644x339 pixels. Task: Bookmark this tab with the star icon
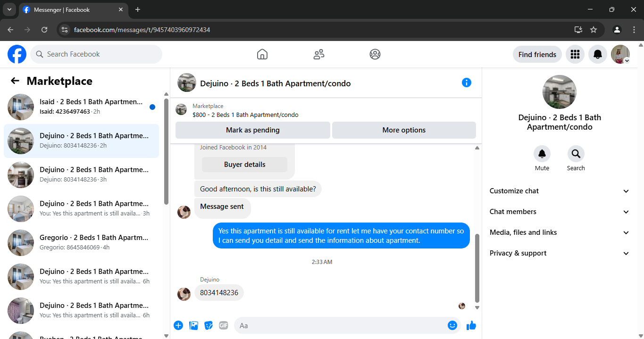point(594,30)
